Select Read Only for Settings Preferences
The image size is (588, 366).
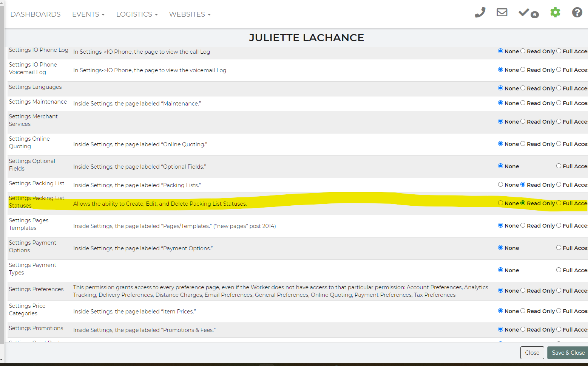point(523,290)
